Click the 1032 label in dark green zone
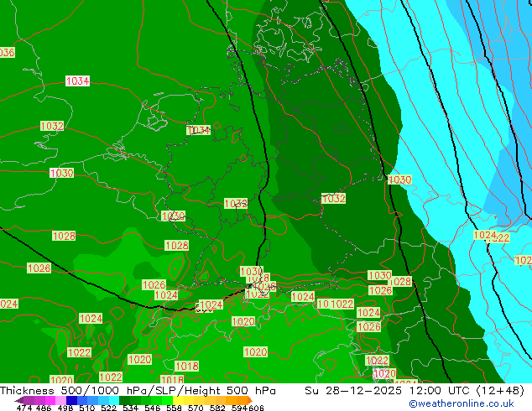 coord(333,199)
